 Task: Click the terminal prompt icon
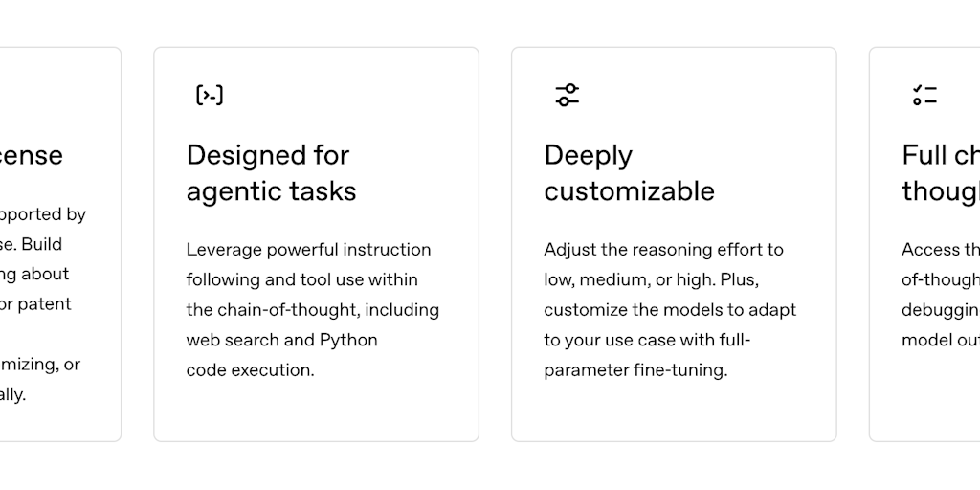pyautogui.click(x=209, y=95)
